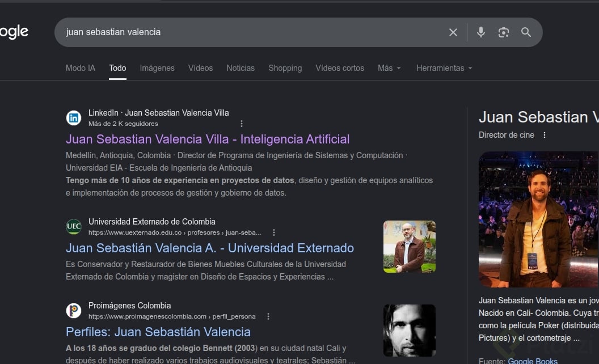599x364 pixels.
Task: Open Juan Sebastian Valencia Villa - Inteligencia Artificial link
Action: [208, 139]
